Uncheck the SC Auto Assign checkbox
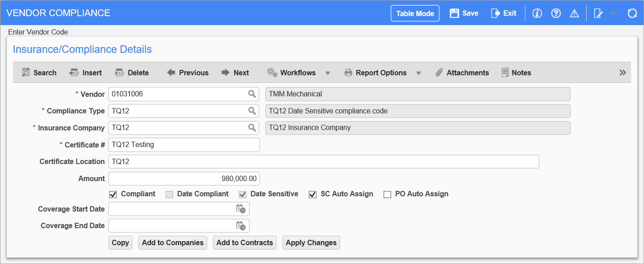This screenshot has height=264, width=644. (x=312, y=194)
